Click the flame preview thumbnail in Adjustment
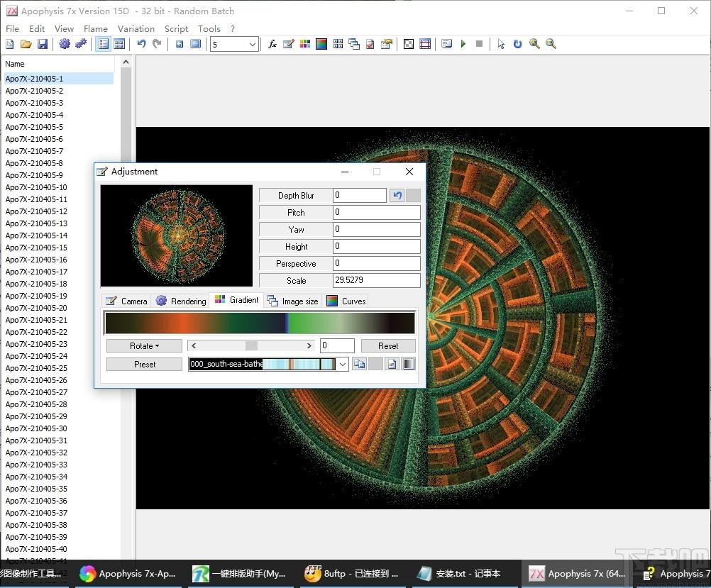This screenshot has width=711, height=588. (x=177, y=235)
